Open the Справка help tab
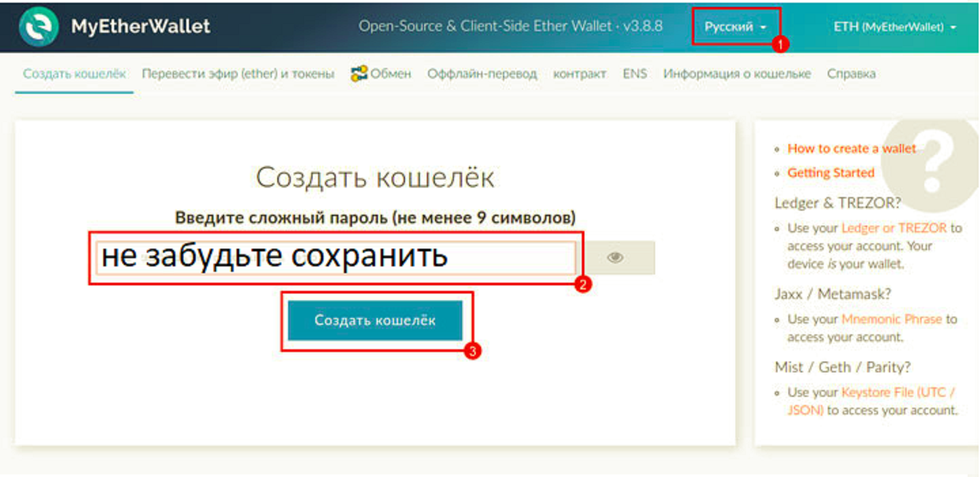The image size is (980, 477). click(851, 74)
